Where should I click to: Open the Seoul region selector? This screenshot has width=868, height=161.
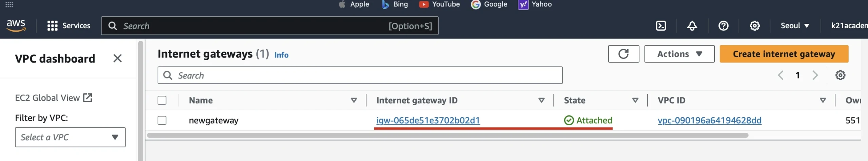pyautogui.click(x=795, y=26)
